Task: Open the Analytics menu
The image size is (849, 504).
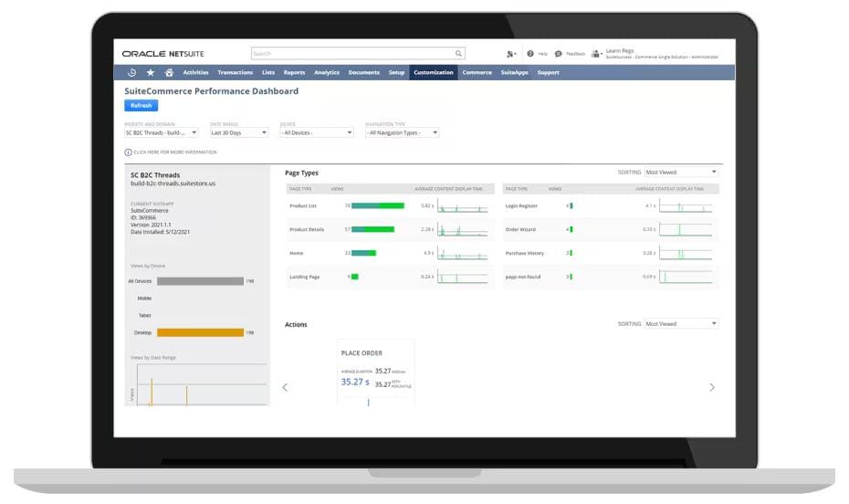Action: coord(327,72)
